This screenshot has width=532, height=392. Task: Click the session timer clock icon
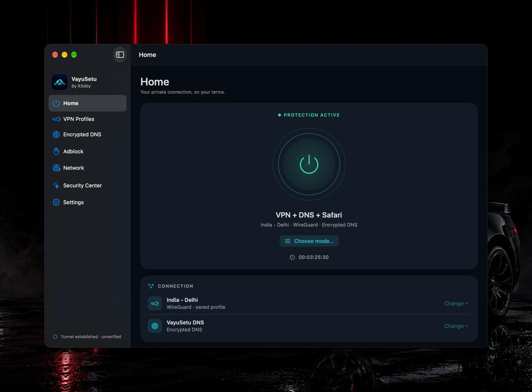[x=292, y=257]
